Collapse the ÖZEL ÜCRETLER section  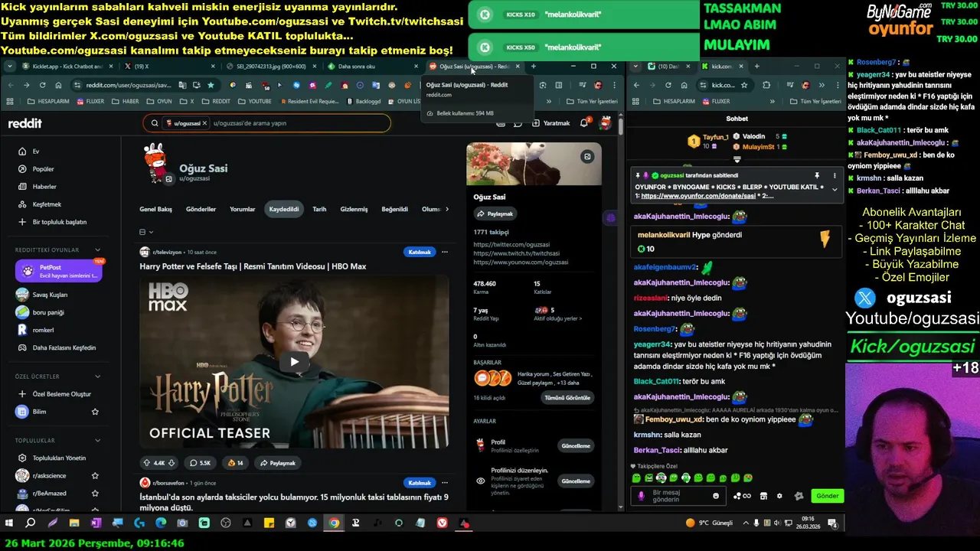pyautogui.click(x=97, y=377)
